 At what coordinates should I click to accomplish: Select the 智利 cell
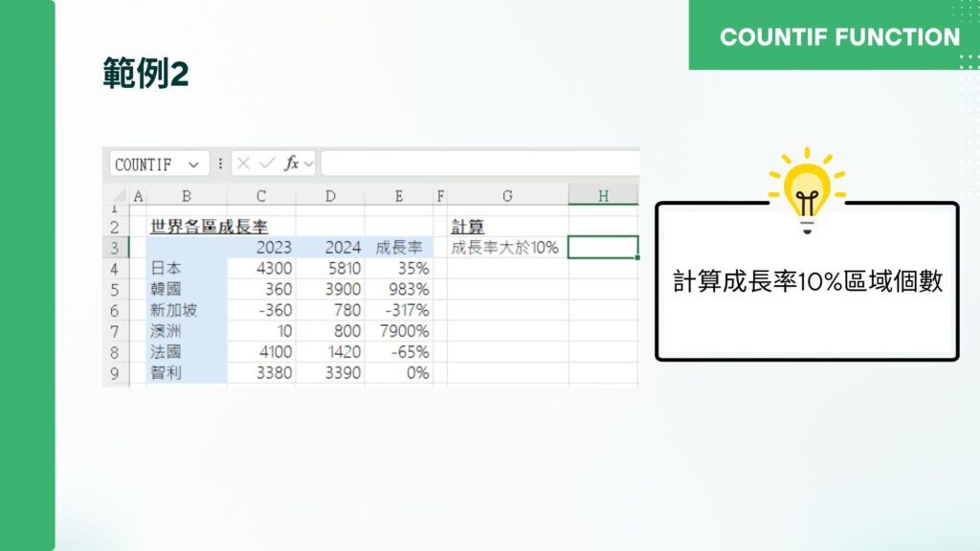(x=187, y=373)
